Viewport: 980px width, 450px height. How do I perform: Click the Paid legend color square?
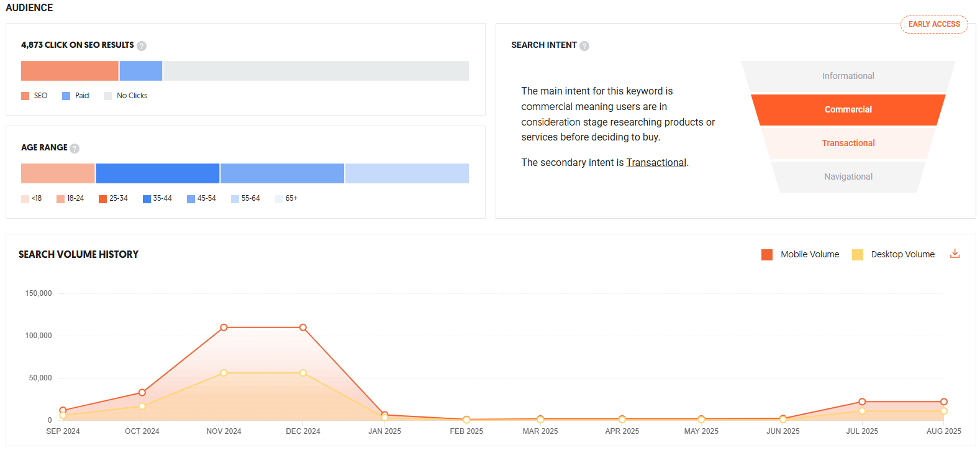[x=66, y=96]
